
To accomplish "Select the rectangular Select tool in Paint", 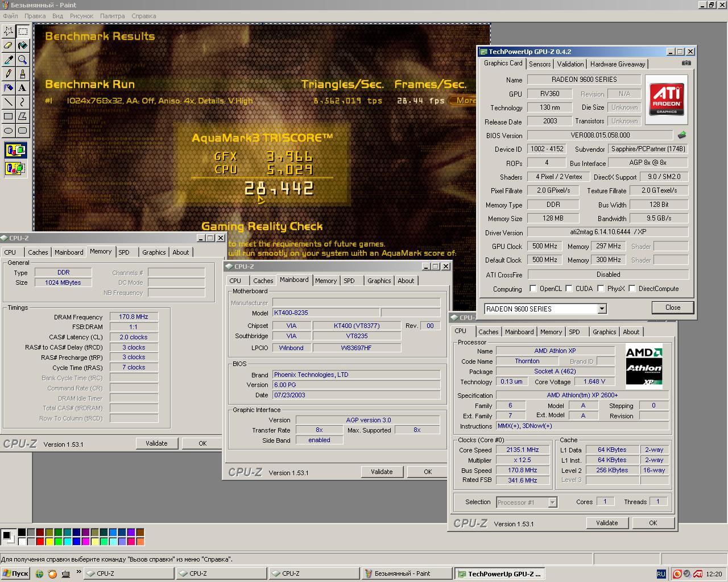I will click(23, 31).
